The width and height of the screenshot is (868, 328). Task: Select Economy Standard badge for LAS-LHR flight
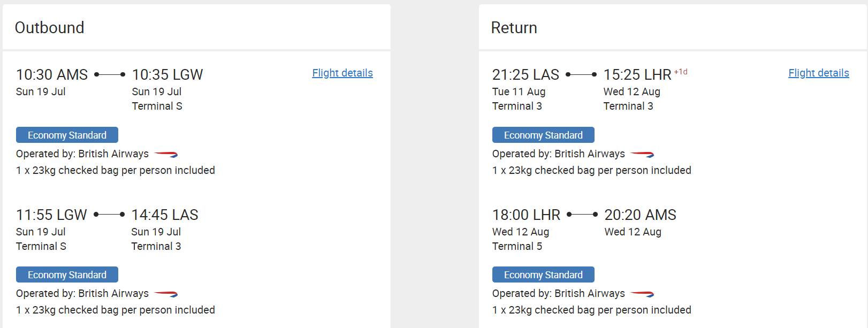[543, 135]
